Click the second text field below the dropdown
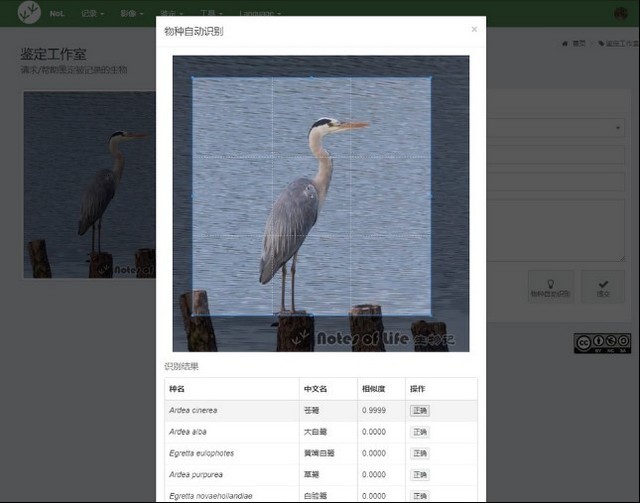This screenshot has width=640, height=503. pyautogui.click(x=555, y=182)
